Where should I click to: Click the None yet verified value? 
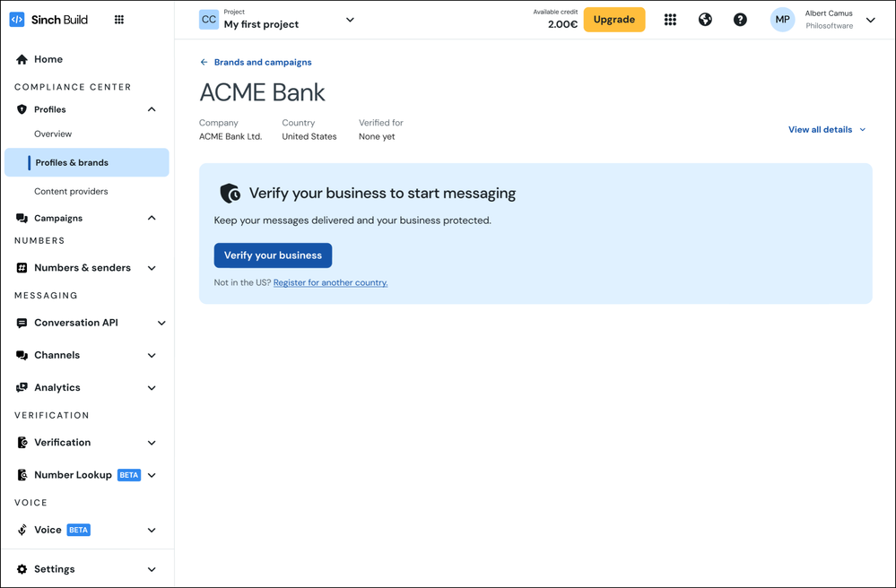pos(377,136)
